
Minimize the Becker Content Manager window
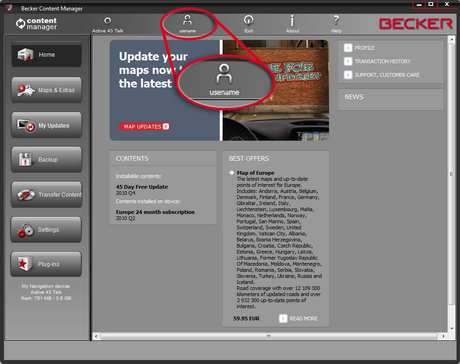coord(419,4)
